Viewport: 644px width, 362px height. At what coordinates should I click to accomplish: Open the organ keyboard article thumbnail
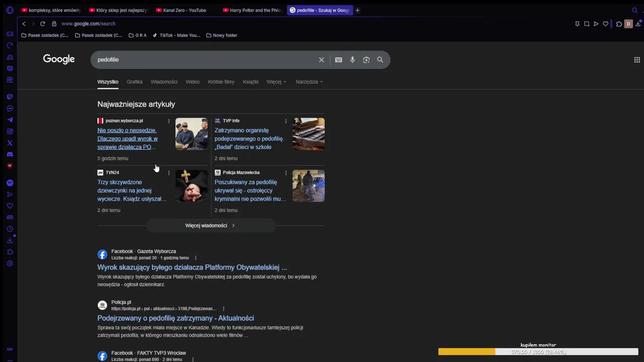coord(308,134)
